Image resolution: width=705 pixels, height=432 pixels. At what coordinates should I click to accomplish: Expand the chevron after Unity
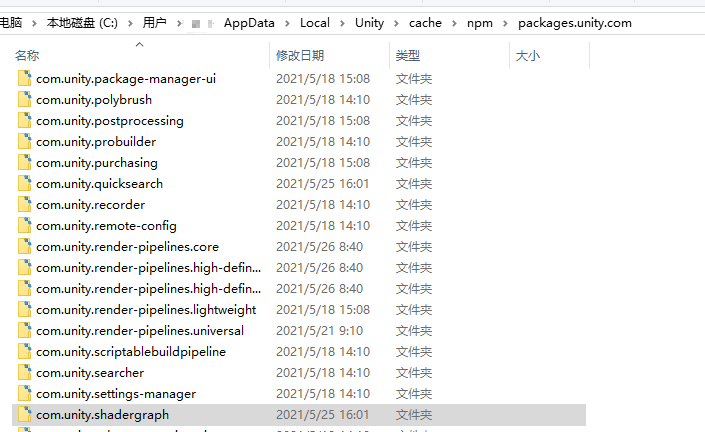coord(396,23)
